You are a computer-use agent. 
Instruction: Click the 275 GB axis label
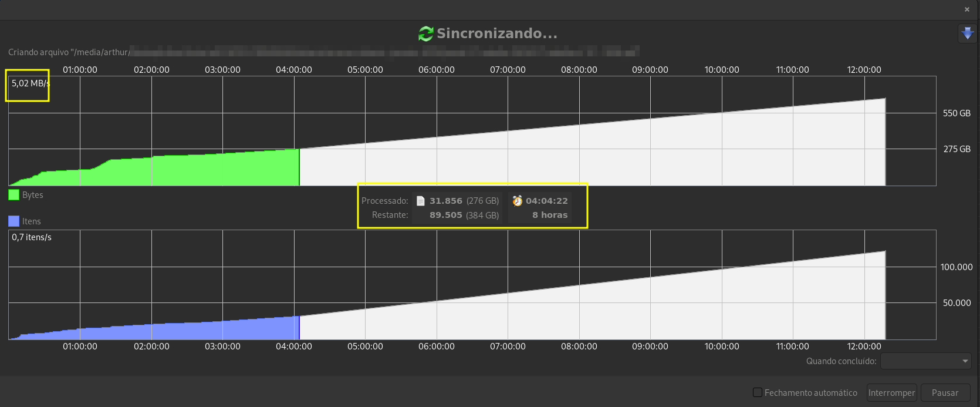(x=957, y=149)
